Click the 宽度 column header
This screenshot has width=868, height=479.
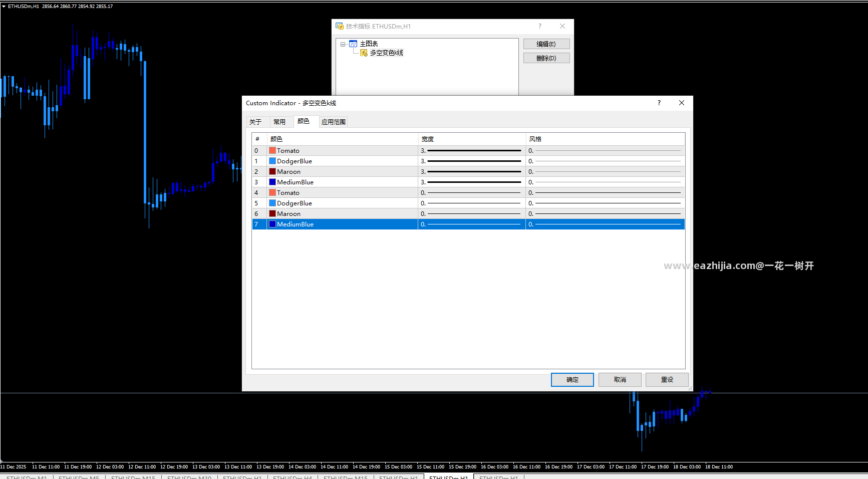pos(472,139)
